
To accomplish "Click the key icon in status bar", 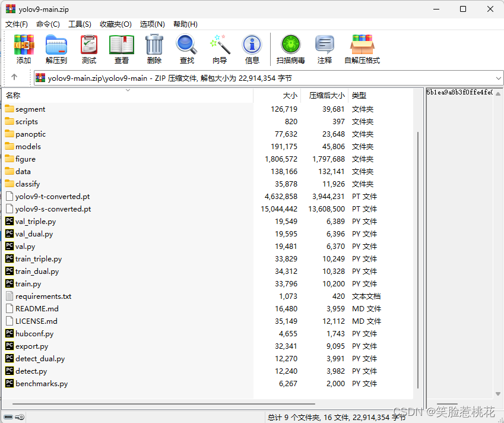I will (20, 417).
